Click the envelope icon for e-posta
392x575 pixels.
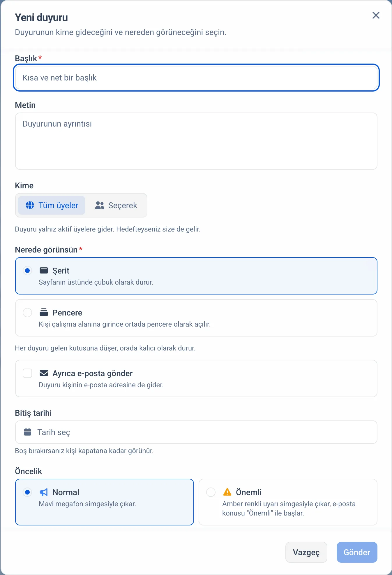click(x=44, y=373)
